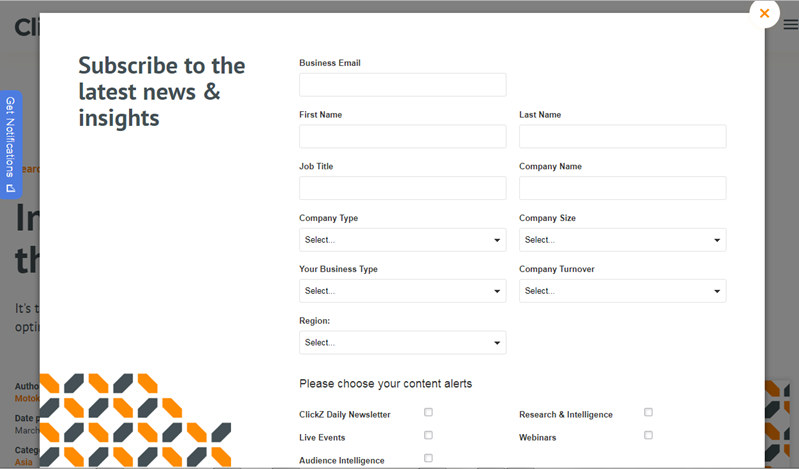
Task: Select the Job Title input field
Action: tap(402, 188)
